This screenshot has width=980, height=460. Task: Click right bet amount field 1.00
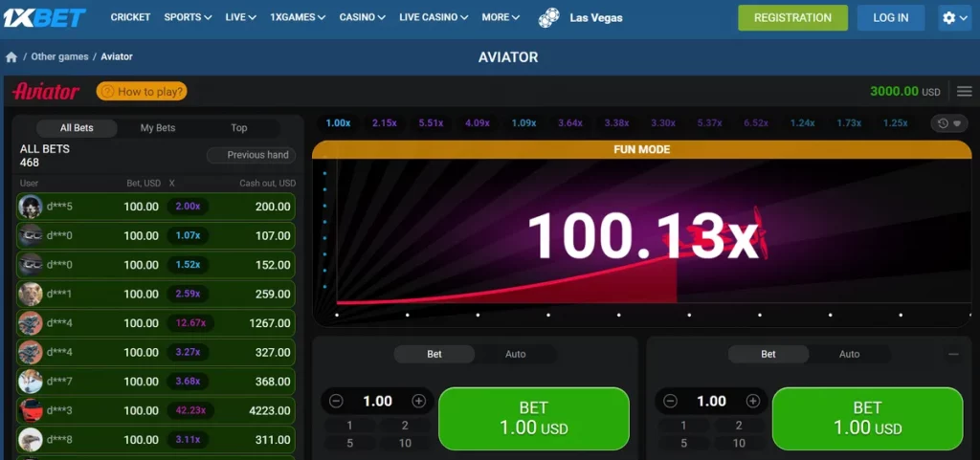pyautogui.click(x=711, y=402)
